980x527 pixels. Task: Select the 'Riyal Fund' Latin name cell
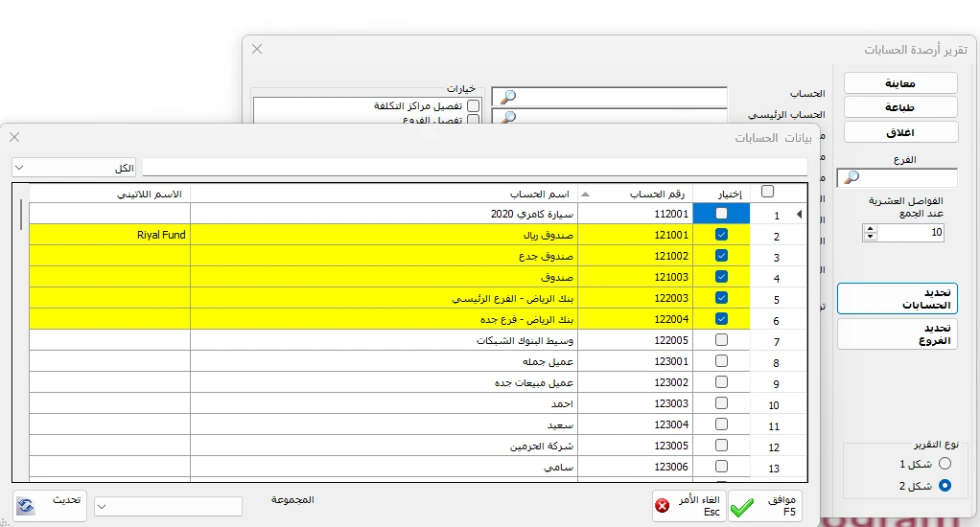point(110,235)
